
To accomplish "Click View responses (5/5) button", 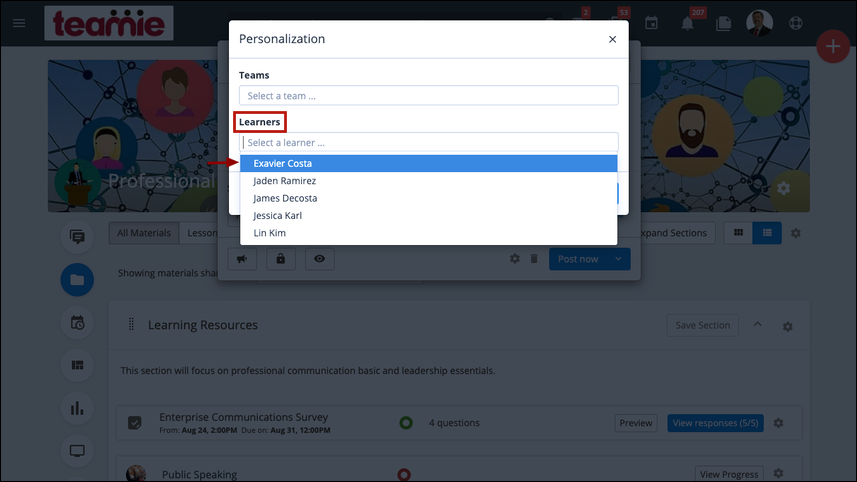I will [x=715, y=423].
